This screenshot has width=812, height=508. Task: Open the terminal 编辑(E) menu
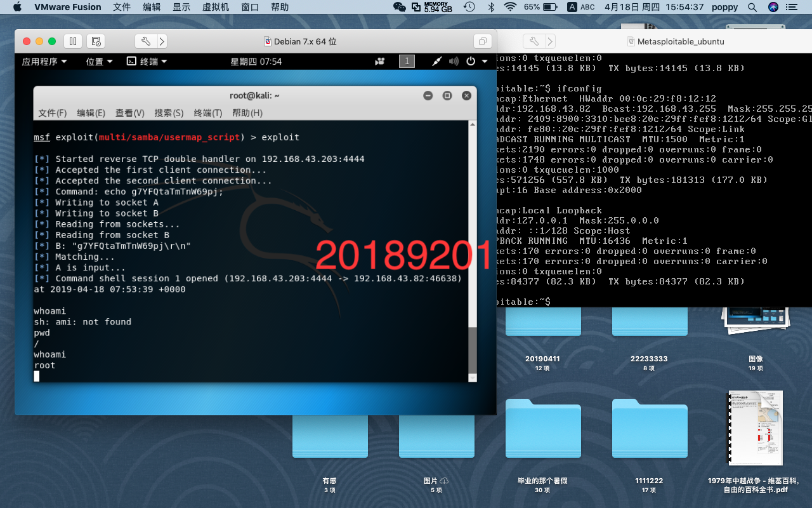coord(91,112)
